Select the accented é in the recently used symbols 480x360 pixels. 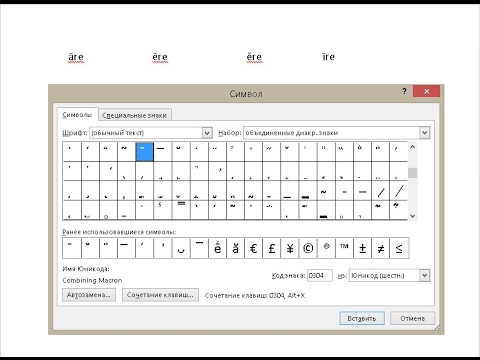point(217,248)
